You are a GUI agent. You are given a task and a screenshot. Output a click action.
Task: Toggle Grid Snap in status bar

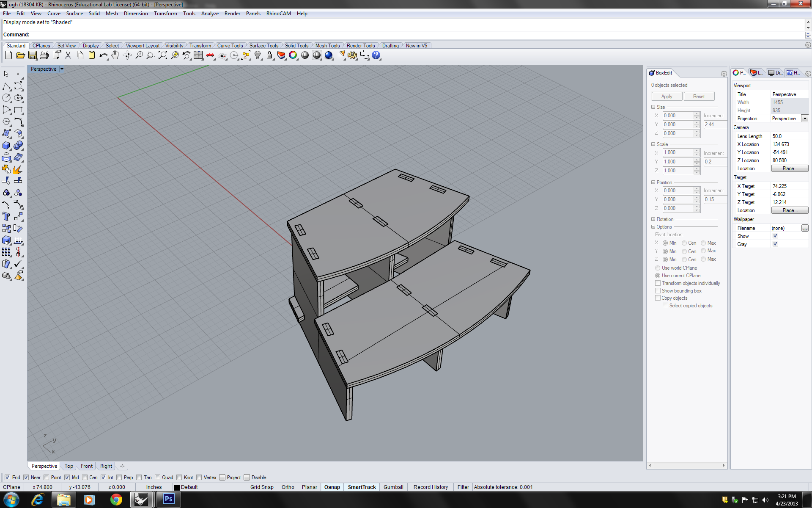(262, 487)
